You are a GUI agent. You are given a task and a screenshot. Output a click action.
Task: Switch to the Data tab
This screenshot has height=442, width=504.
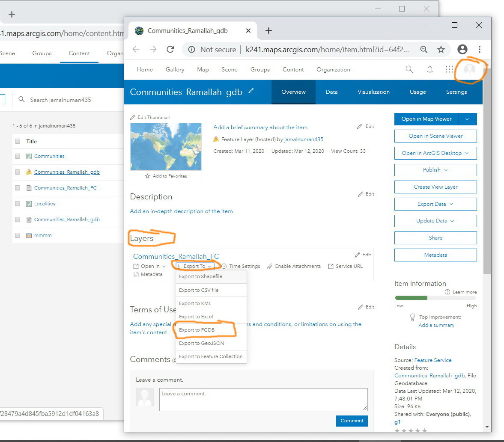pos(331,92)
